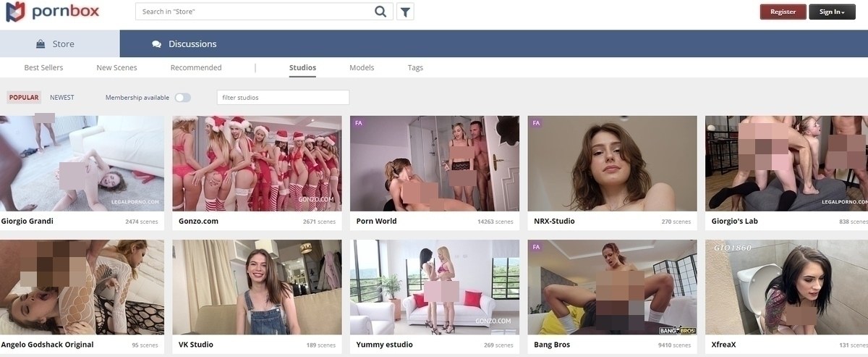The width and height of the screenshot is (868, 357).
Task: Click the Register button
Action: point(783,12)
